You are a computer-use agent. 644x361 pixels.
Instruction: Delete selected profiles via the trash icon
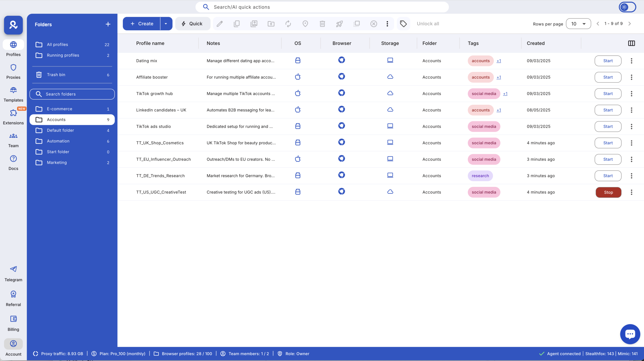[x=322, y=23]
